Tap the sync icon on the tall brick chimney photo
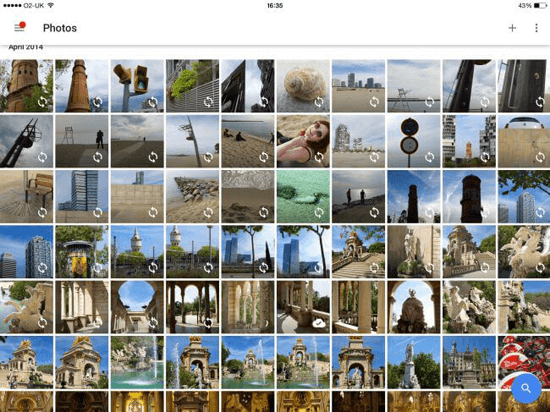This screenshot has width=550, height=412. point(98,102)
